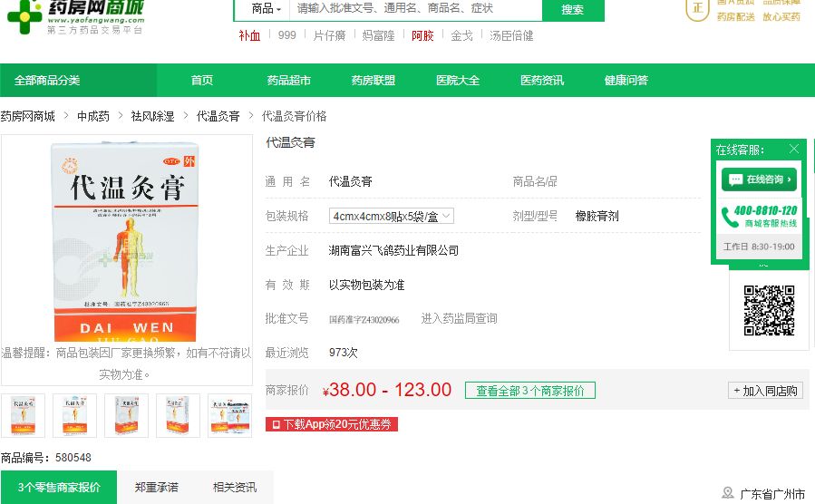Select third product thumbnail
Image resolution: width=815 pixels, height=504 pixels.
(126, 416)
